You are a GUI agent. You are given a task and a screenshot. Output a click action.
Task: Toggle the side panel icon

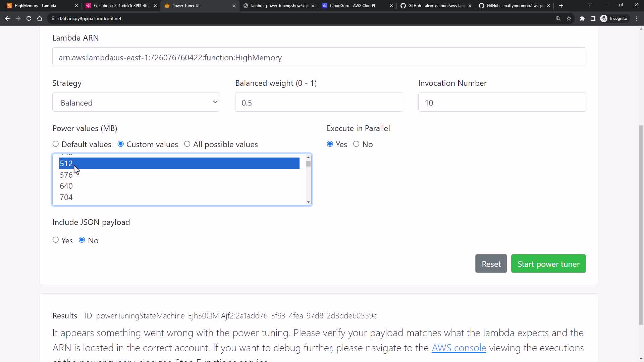tap(593, 18)
